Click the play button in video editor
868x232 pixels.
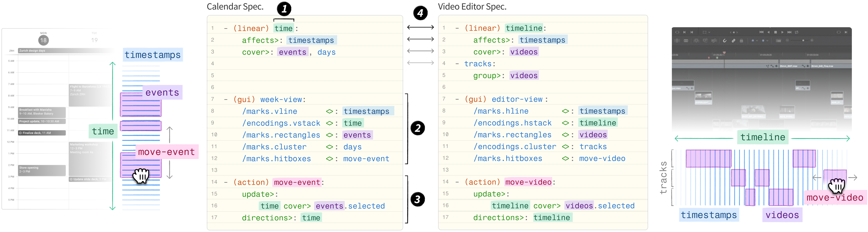(x=782, y=32)
